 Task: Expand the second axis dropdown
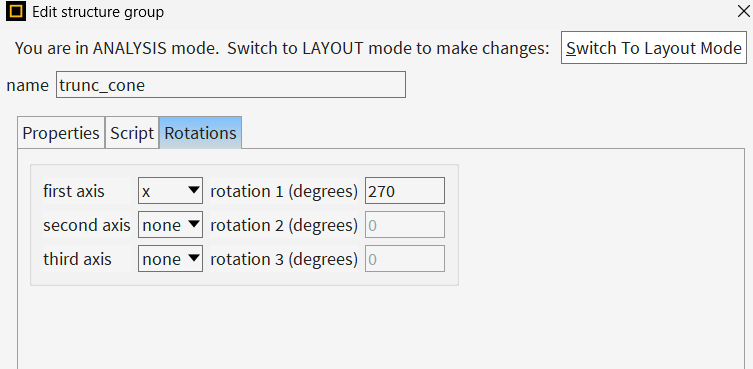pos(170,225)
